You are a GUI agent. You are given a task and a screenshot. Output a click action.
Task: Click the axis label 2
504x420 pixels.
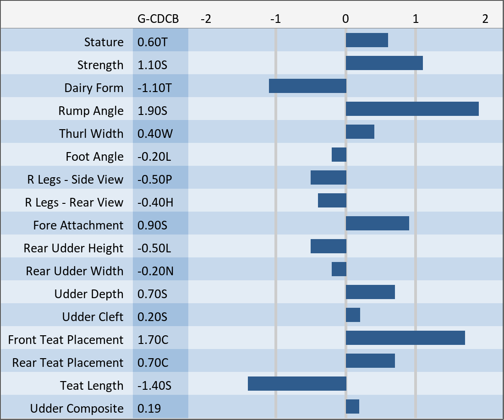(x=485, y=19)
